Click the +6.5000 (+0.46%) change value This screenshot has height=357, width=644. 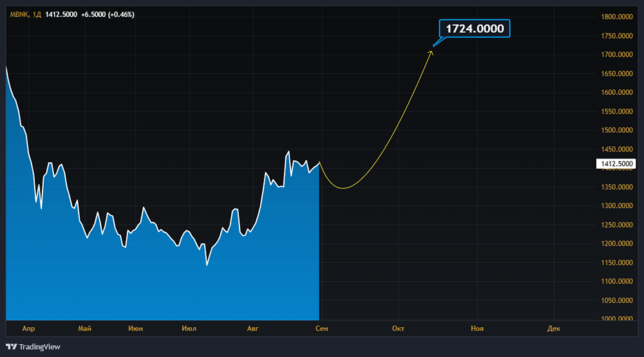click(x=108, y=15)
